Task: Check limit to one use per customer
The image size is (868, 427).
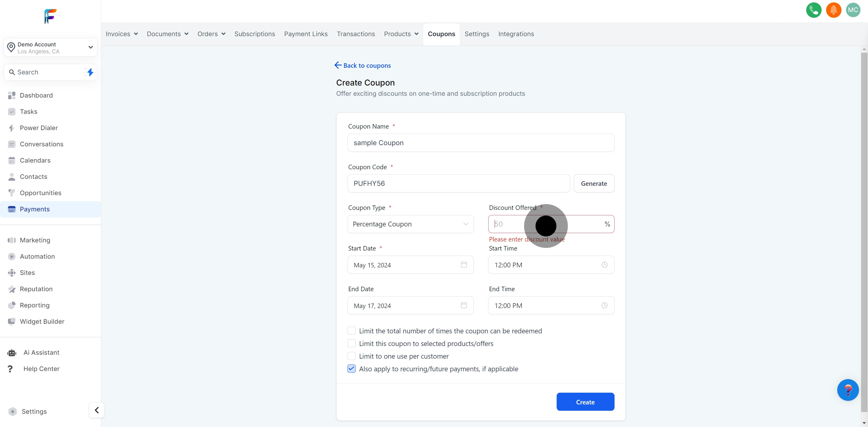Action: [x=351, y=356]
